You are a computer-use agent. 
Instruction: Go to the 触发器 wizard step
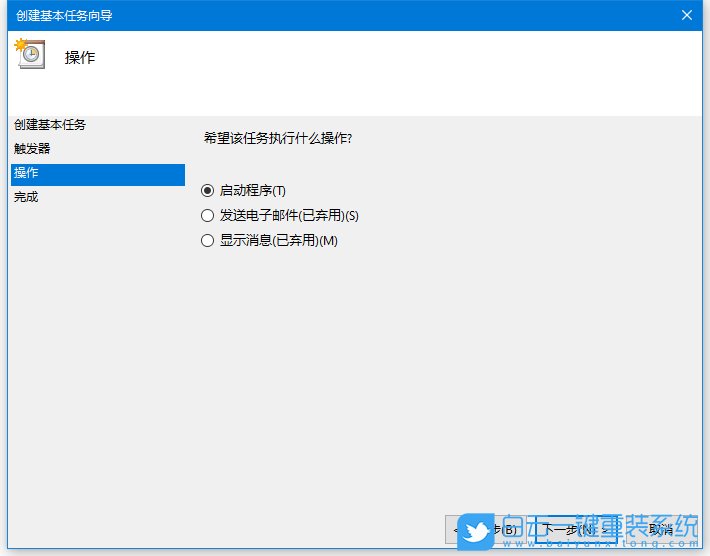coord(32,149)
